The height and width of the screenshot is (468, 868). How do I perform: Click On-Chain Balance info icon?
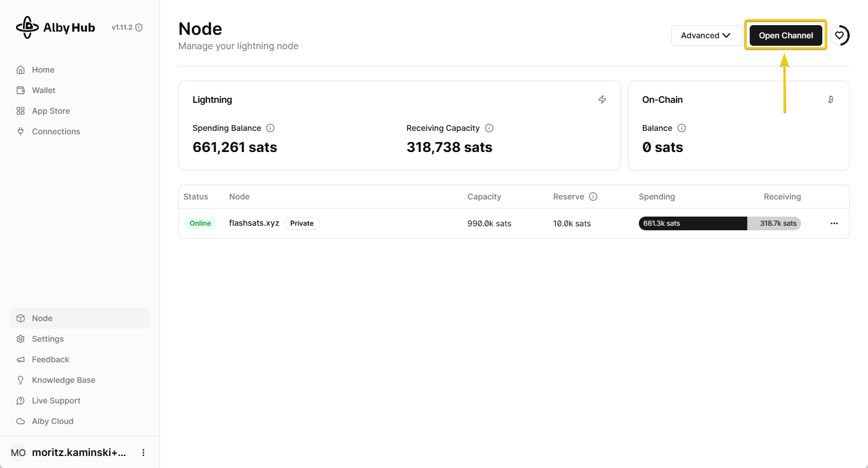tap(682, 128)
